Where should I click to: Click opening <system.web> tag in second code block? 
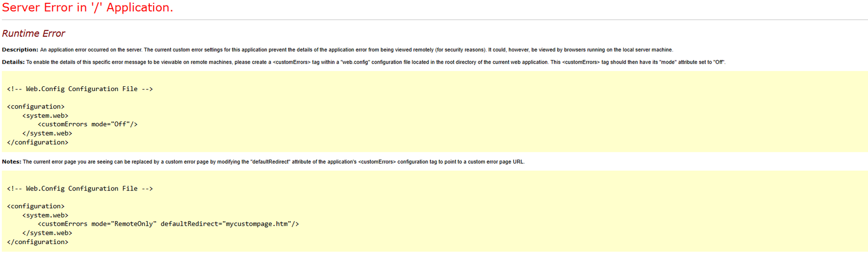coord(45,215)
